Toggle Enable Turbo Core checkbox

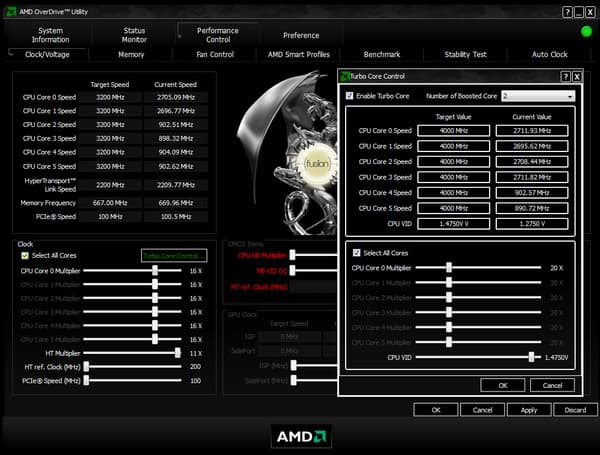point(349,96)
